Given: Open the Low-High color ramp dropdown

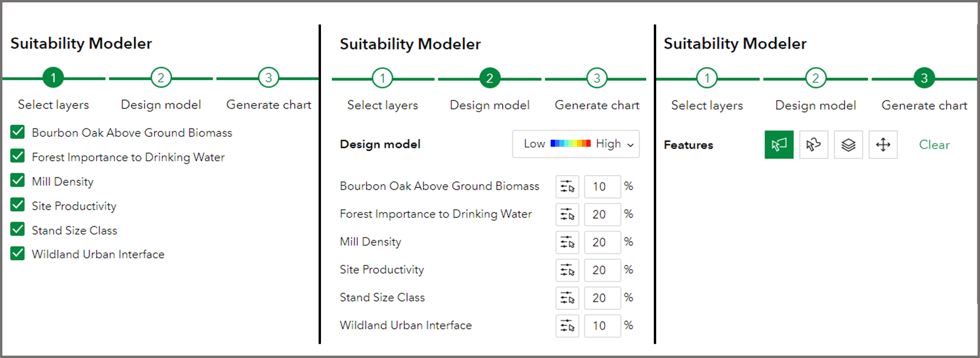Looking at the screenshot, I should pos(576,144).
